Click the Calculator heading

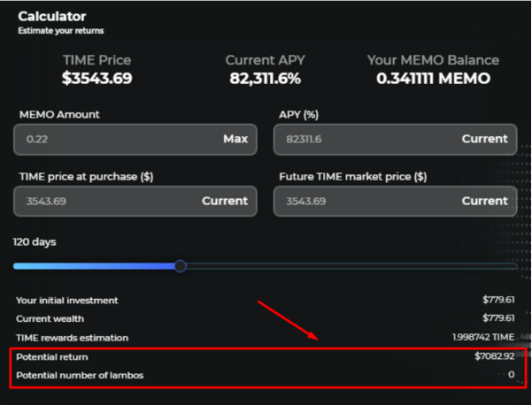pyautogui.click(x=52, y=16)
